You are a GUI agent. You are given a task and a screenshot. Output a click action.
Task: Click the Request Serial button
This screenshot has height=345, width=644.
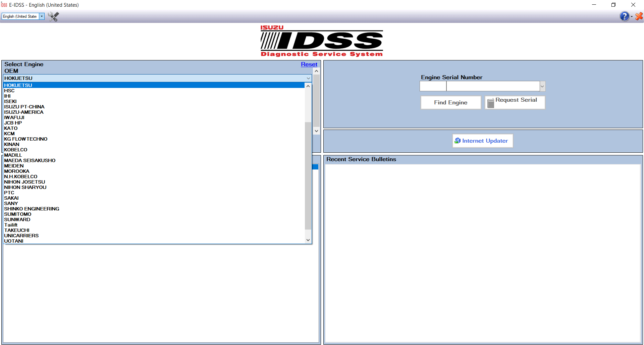(x=515, y=102)
